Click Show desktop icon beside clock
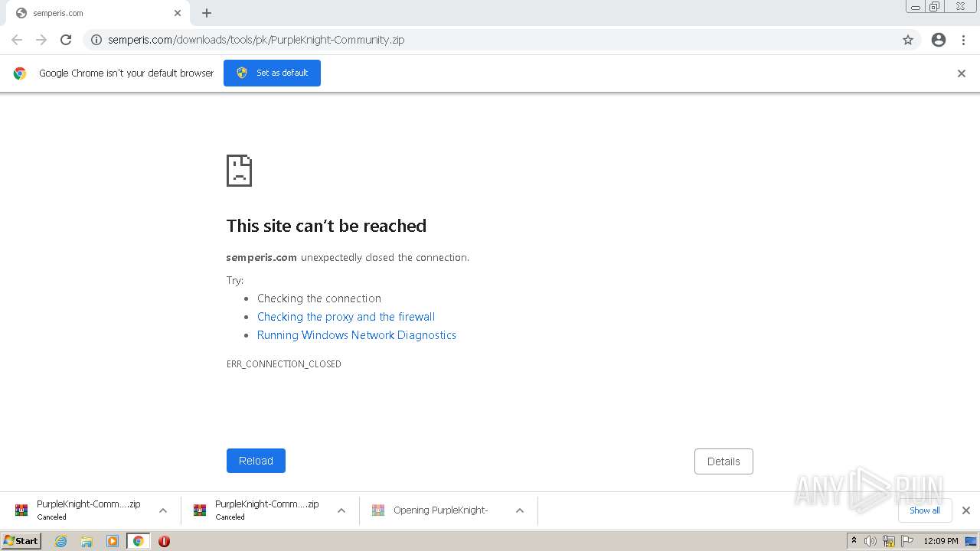980x551 pixels. point(972,541)
